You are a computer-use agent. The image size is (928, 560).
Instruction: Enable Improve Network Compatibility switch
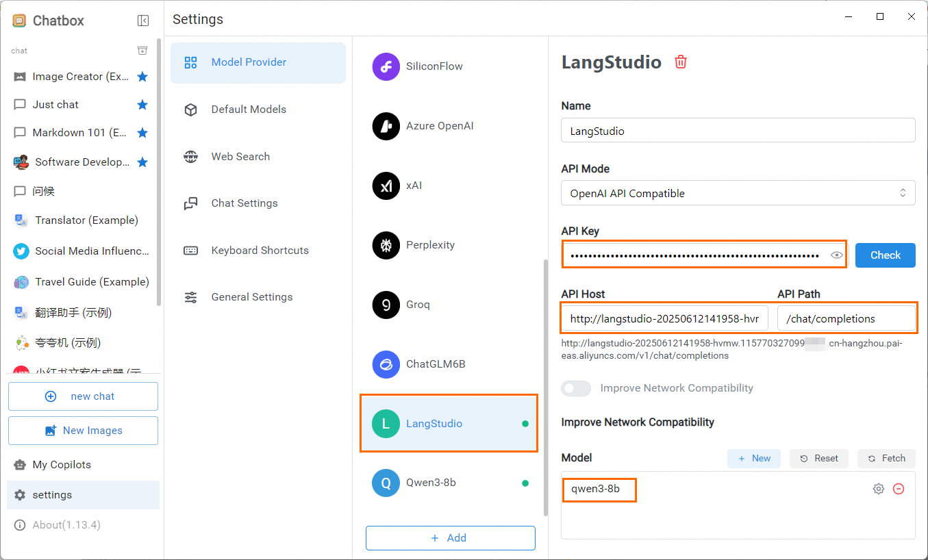click(x=576, y=388)
